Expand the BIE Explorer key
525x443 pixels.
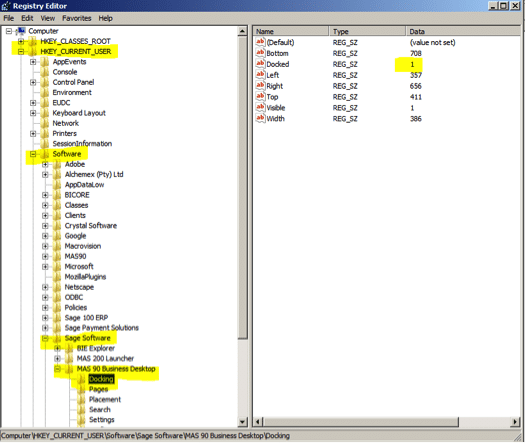[x=57, y=349]
